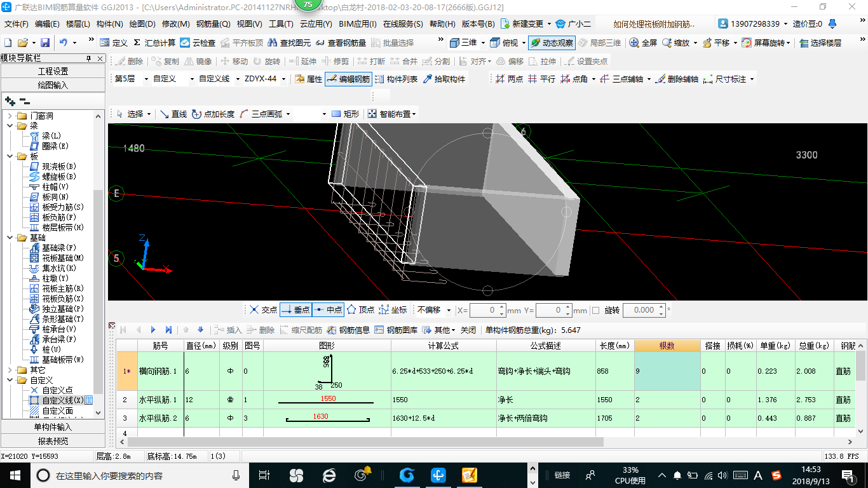Screen dimensions: 868x488
Task: Click the 单构件输入 button
Action: (53, 427)
